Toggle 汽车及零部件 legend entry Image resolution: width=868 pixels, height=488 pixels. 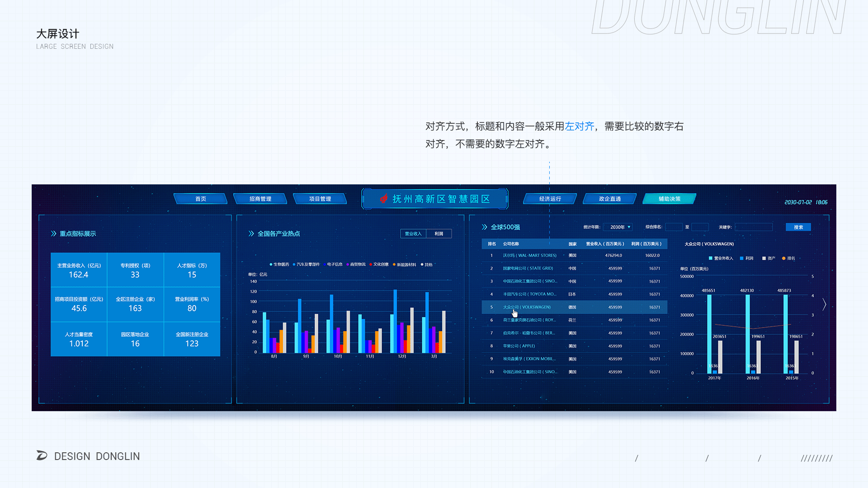click(306, 264)
